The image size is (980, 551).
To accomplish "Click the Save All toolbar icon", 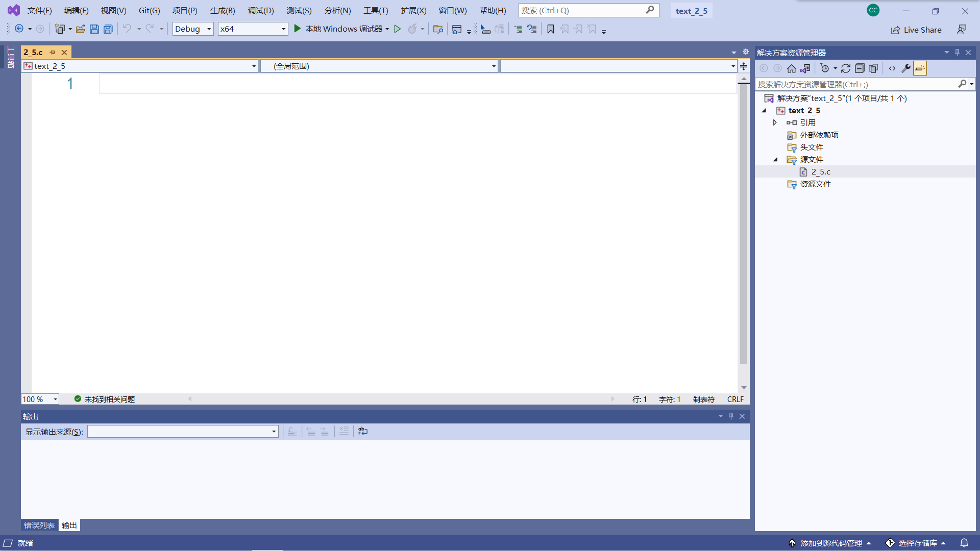I will (108, 29).
